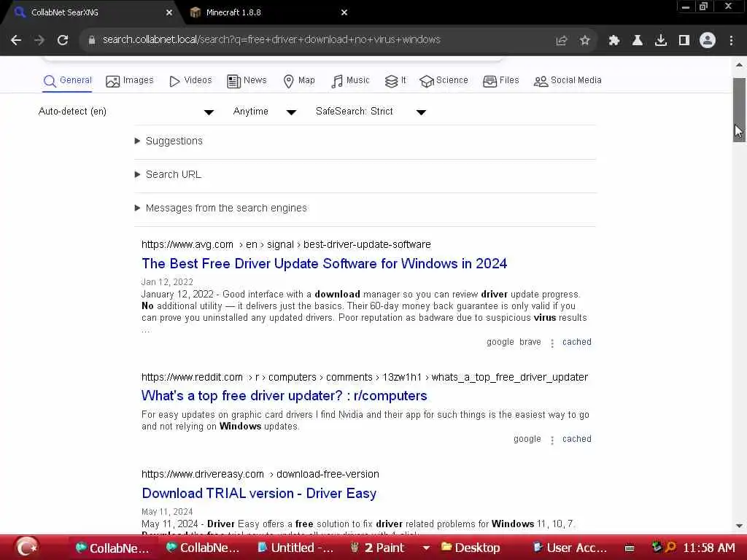Switch to the Map search category
The width and height of the screenshot is (747, 560).
point(298,80)
